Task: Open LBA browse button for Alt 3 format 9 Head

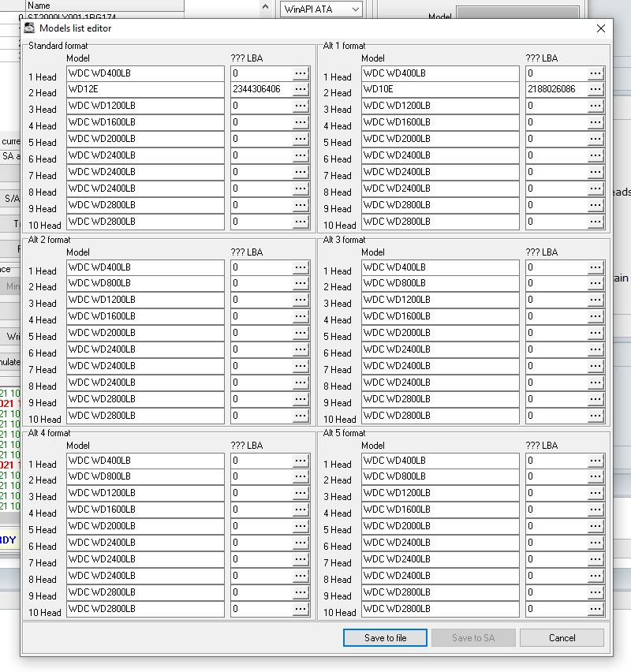Action: pyautogui.click(x=596, y=399)
